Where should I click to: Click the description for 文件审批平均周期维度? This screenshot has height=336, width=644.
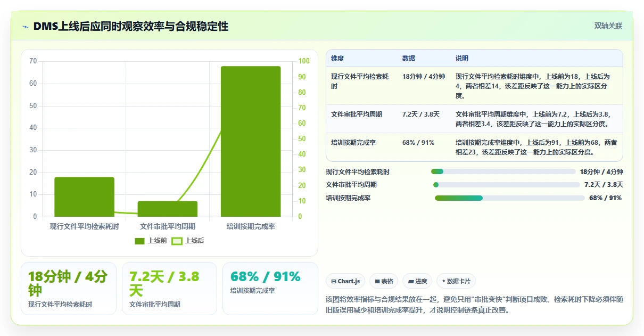point(533,119)
